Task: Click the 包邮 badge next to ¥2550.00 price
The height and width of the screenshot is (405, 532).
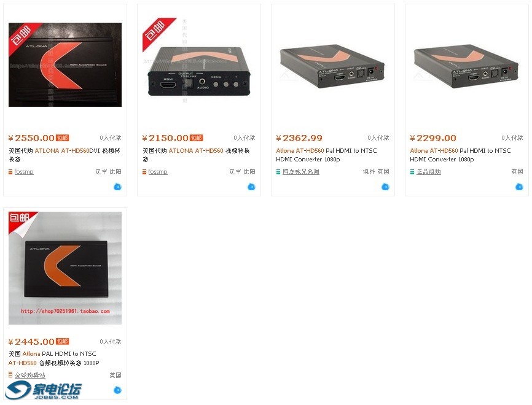Action: [x=63, y=137]
